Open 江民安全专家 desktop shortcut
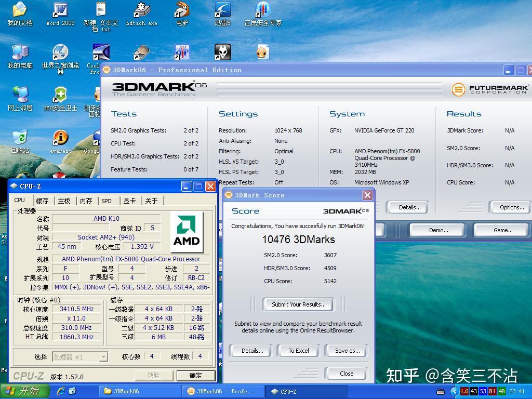 click(x=263, y=10)
